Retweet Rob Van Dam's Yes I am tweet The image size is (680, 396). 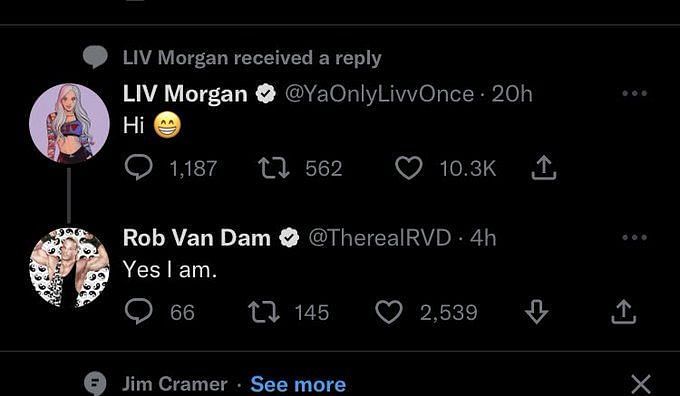point(264,312)
